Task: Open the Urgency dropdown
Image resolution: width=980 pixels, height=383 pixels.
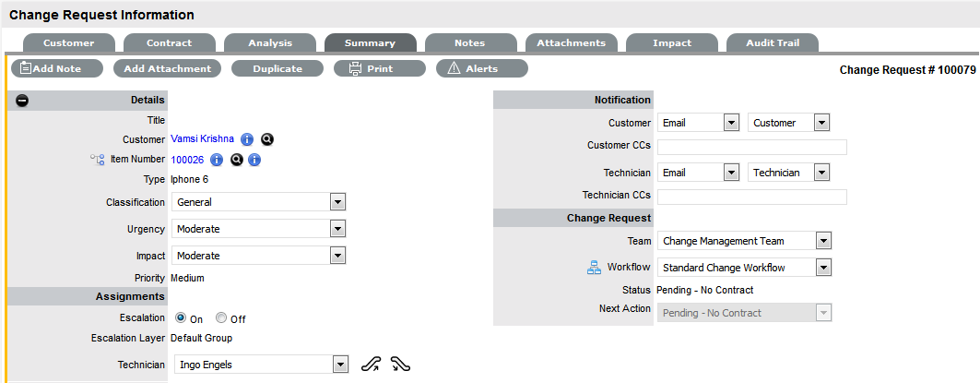Action: click(x=337, y=229)
